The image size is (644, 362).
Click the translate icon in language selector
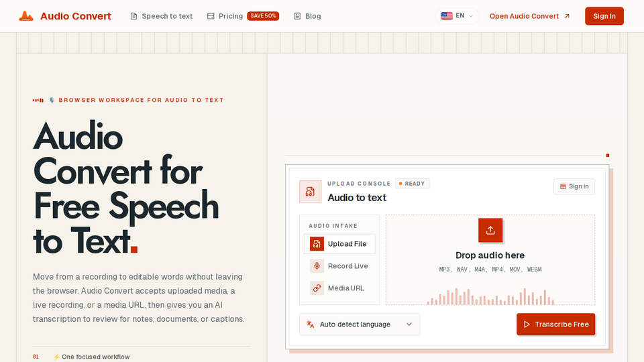(x=311, y=324)
